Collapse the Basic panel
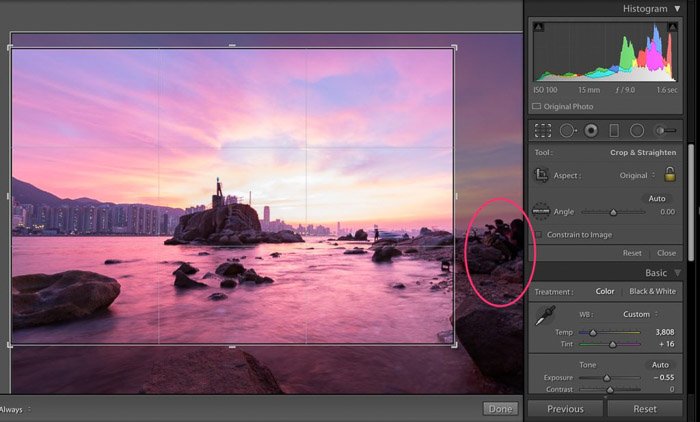This screenshot has height=422, width=700. tap(677, 272)
